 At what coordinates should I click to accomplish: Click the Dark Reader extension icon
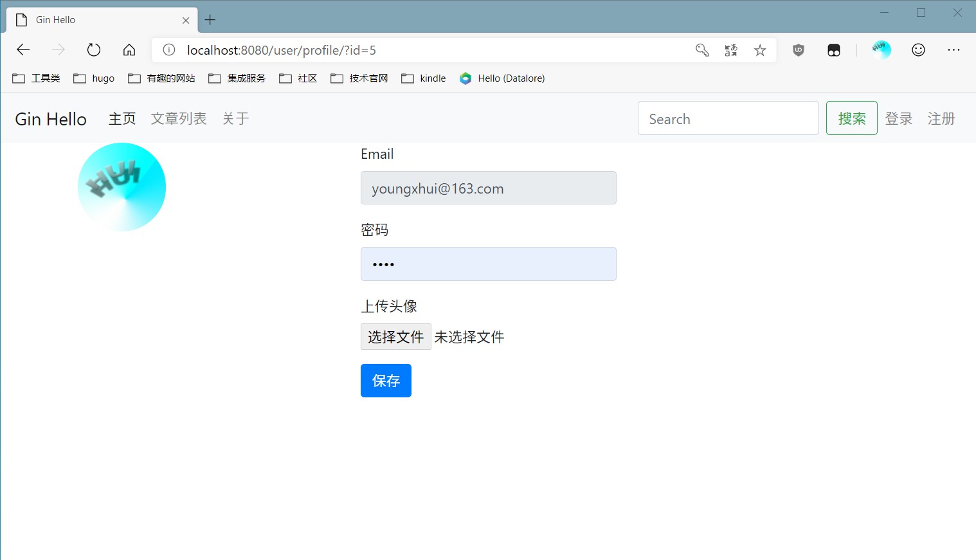click(x=833, y=50)
